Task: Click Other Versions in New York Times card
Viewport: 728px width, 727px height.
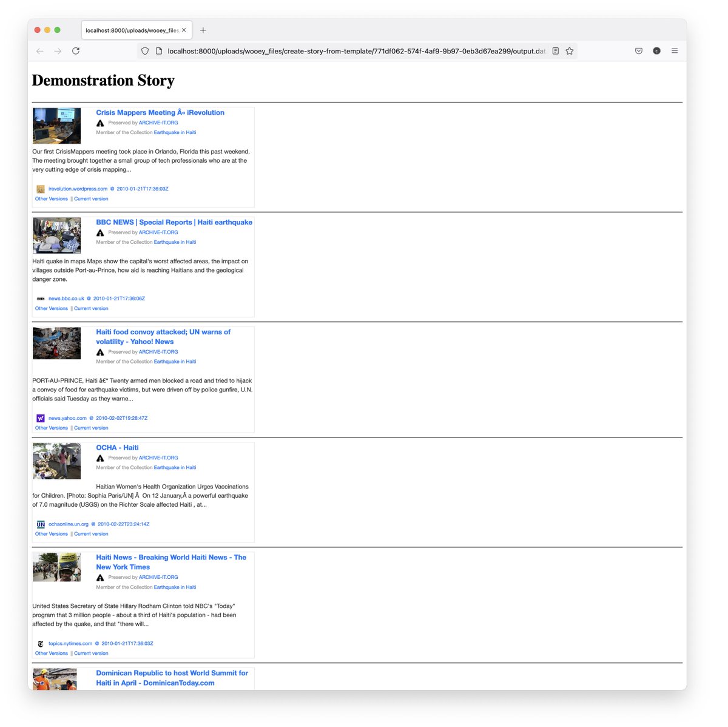Action: tap(52, 654)
